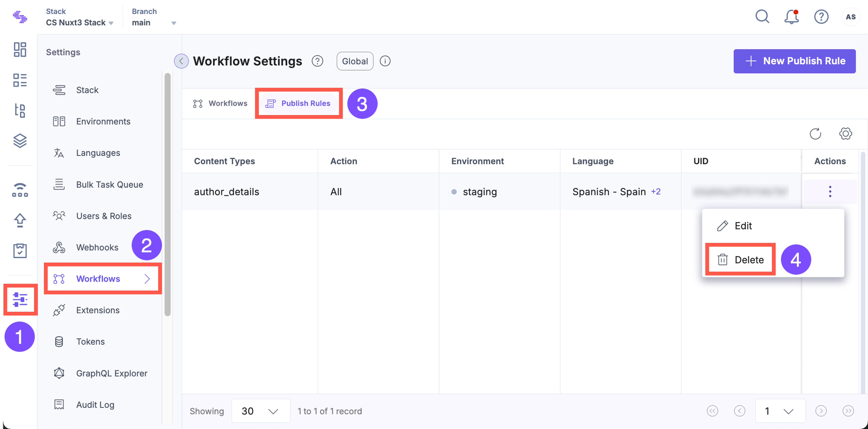Click the All action cell
This screenshot has height=429, width=868.
click(x=378, y=192)
